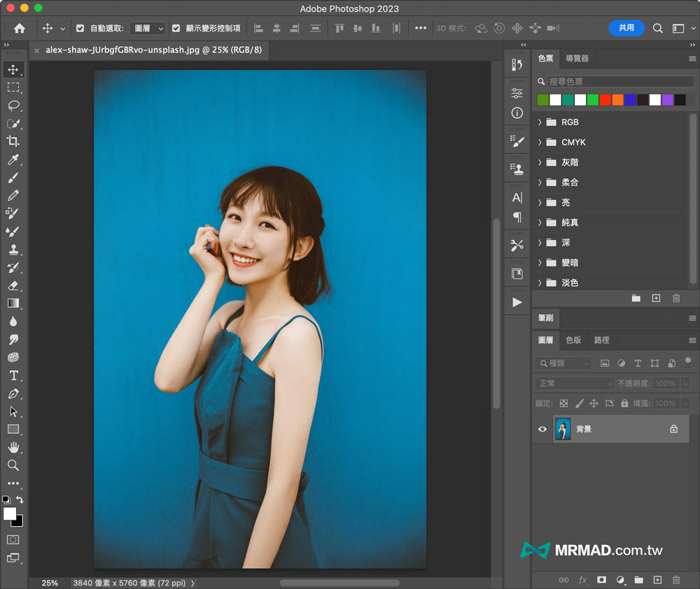The height and width of the screenshot is (589, 700).
Task: Swap foreground and background colors
Action: (x=20, y=499)
